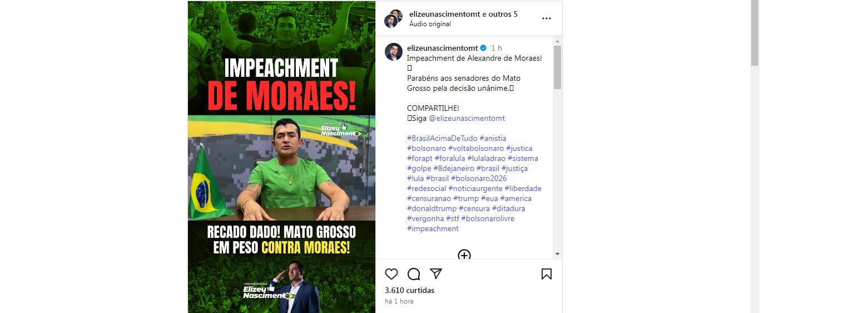The height and width of the screenshot is (313, 868).
Task: Click the video post to toggle playback
Action: [281, 156]
